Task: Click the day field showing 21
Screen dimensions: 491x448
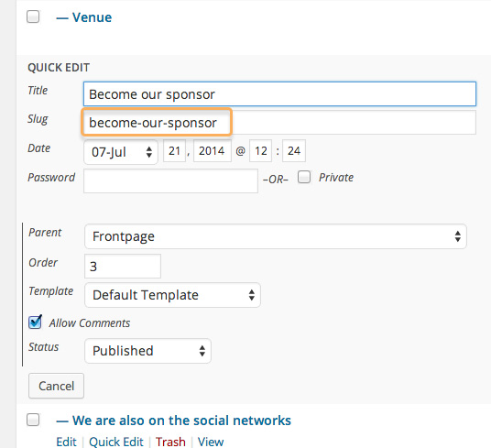Action: pos(174,151)
